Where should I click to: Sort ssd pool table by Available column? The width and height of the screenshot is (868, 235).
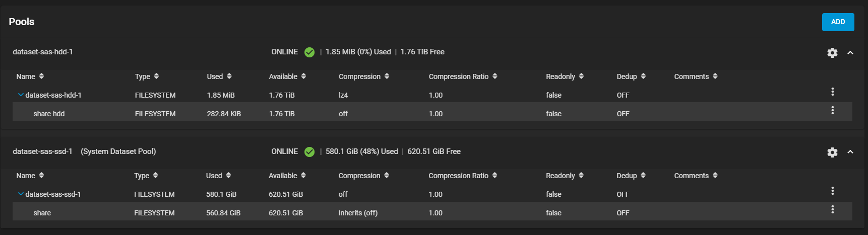coord(287,176)
